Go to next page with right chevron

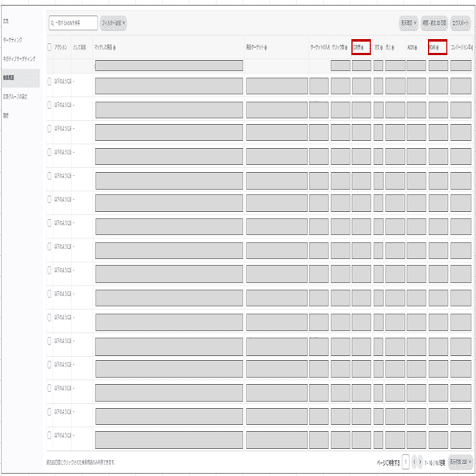(x=420, y=462)
